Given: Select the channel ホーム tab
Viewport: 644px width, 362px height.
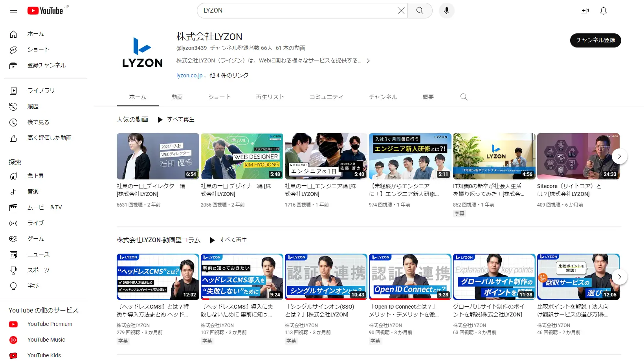Looking at the screenshot, I should click(x=138, y=97).
